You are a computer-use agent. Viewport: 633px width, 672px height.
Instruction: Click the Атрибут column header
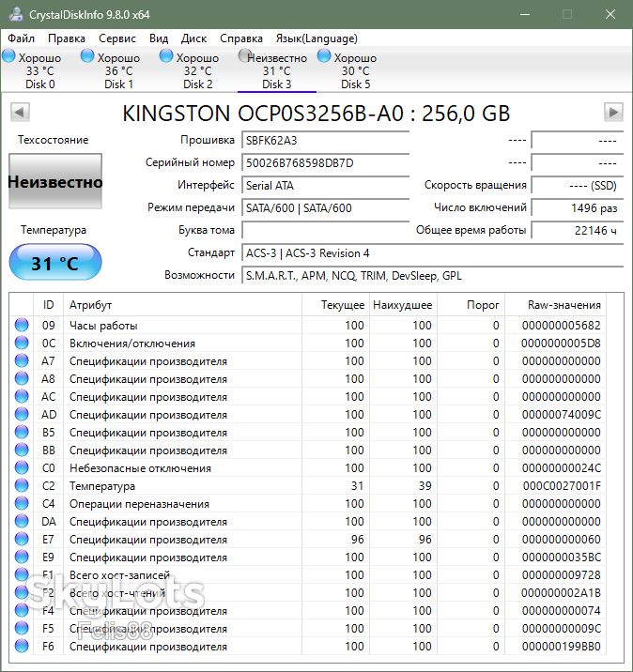point(183,305)
